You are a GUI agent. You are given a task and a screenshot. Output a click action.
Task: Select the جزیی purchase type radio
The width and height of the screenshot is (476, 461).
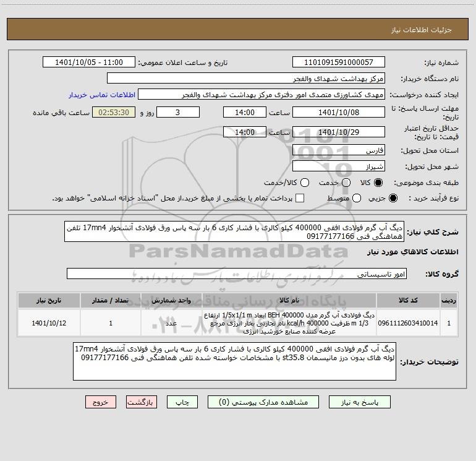(x=393, y=198)
